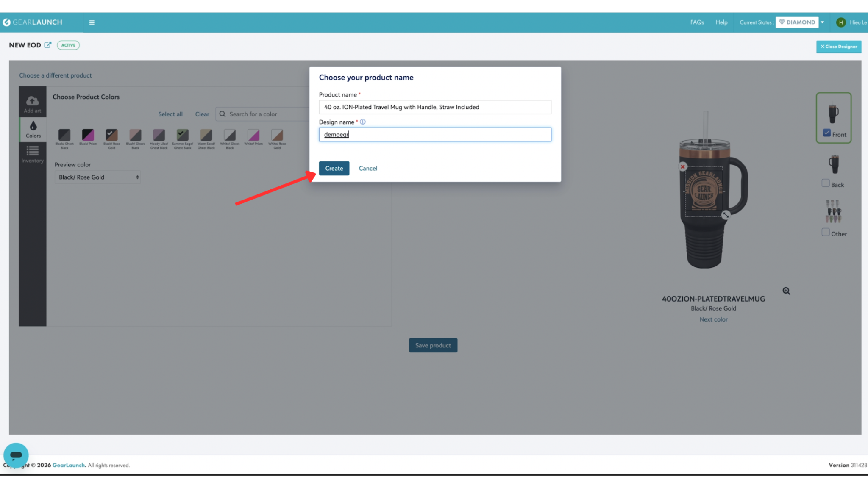
Task: Select the Black/ Prism color swatch
Action: tap(88, 135)
